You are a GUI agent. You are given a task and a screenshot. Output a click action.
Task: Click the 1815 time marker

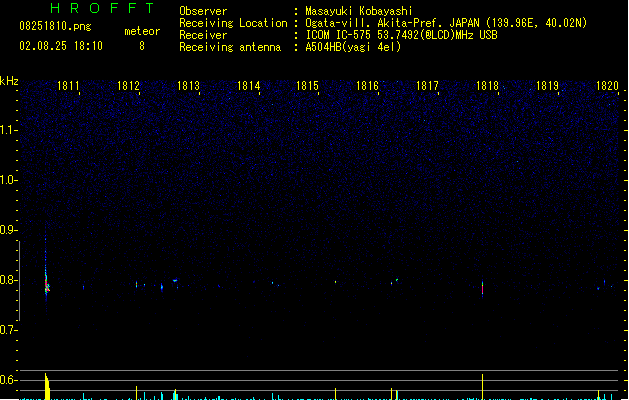coord(307,86)
